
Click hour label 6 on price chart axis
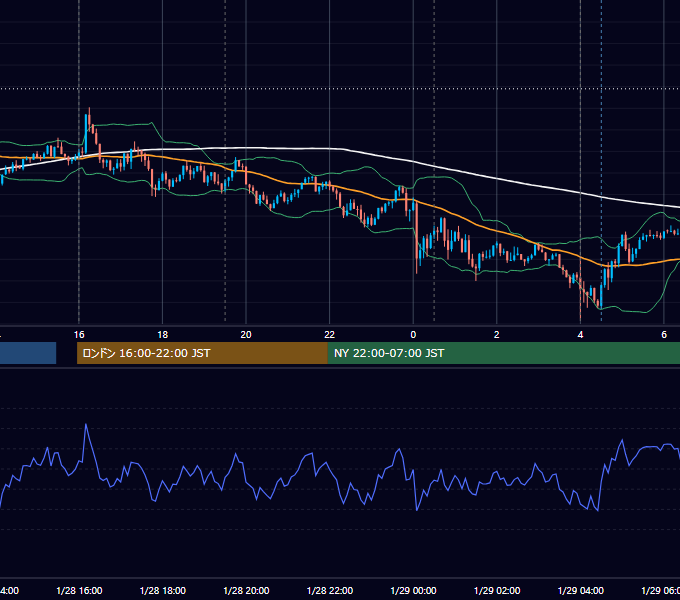click(x=664, y=335)
